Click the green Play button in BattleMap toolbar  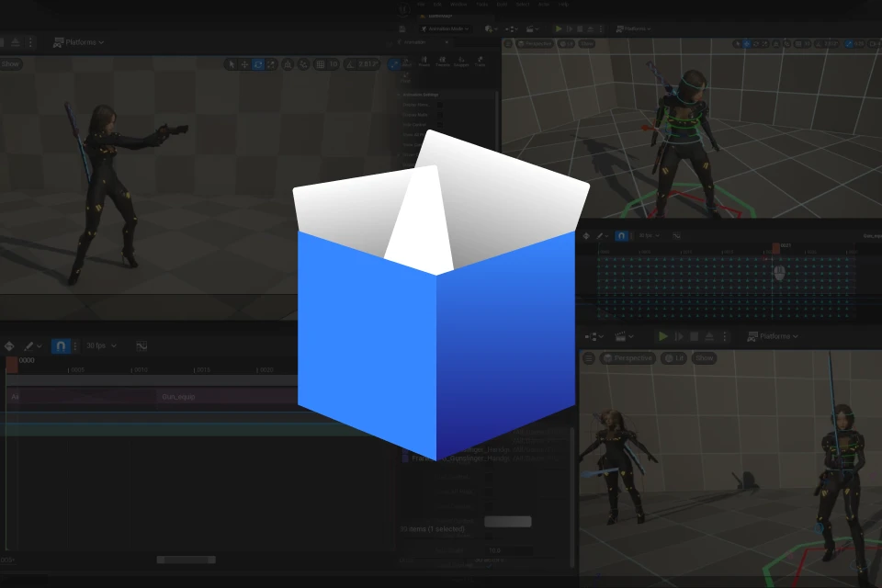[x=559, y=28]
